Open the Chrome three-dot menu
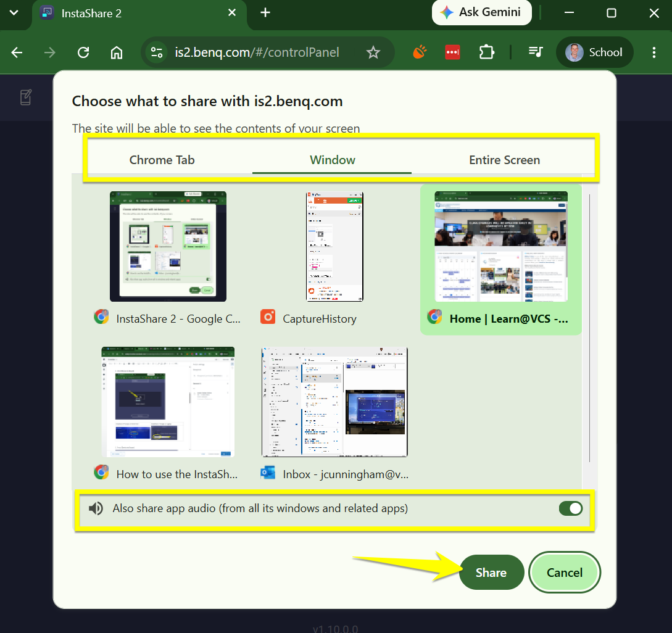Viewport: 672px width, 633px height. click(x=653, y=52)
